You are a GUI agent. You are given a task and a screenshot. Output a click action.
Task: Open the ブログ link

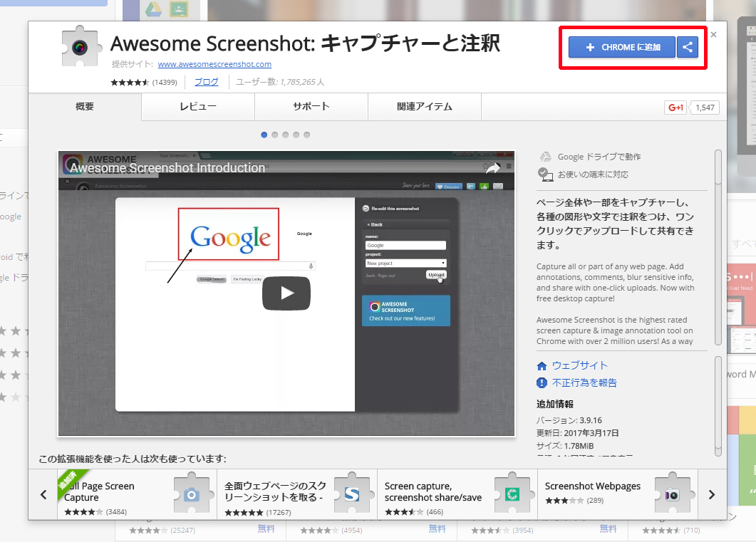coord(207,82)
